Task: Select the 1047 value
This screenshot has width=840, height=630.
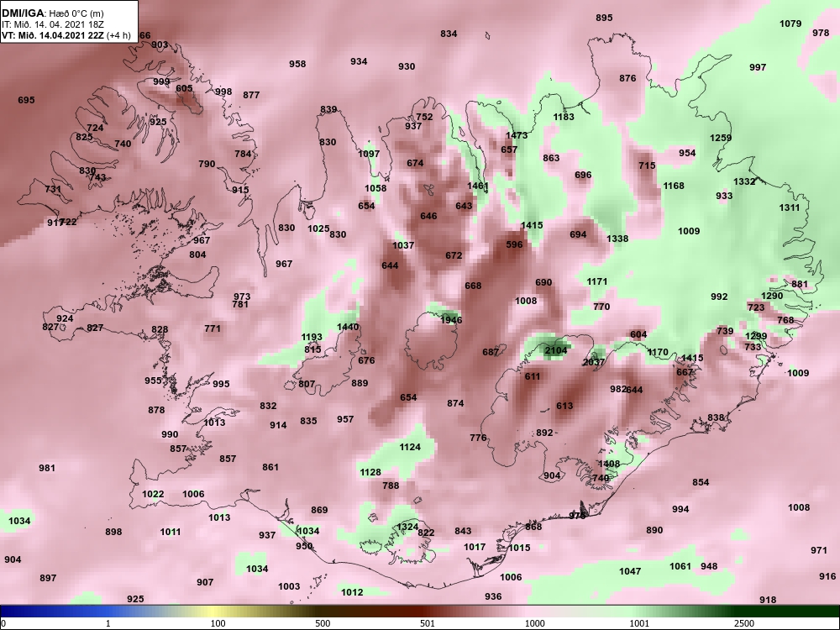Action: [x=630, y=571]
